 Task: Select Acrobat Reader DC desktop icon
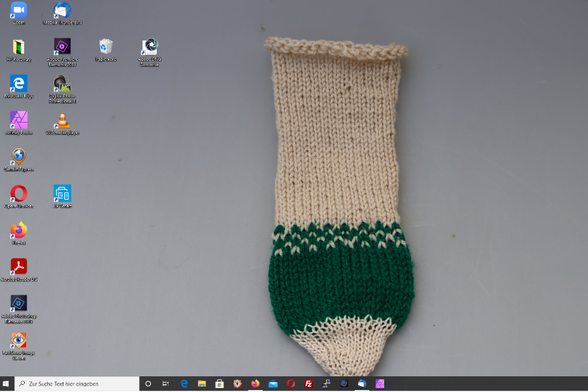tap(18, 267)
